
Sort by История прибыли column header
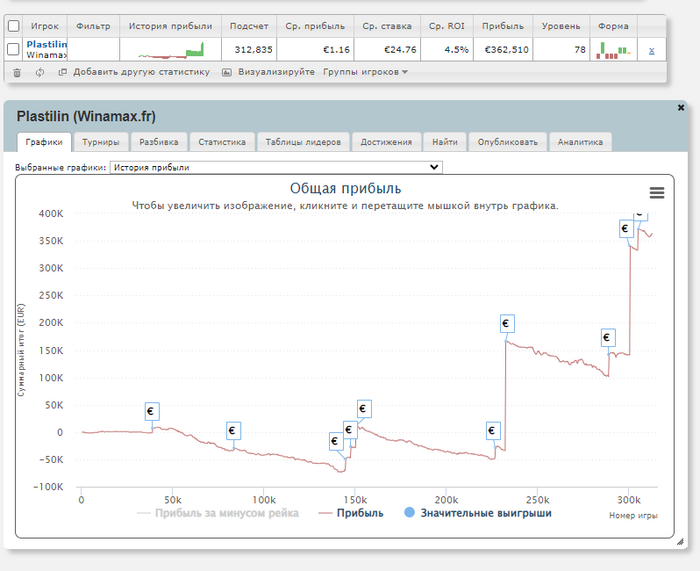(x=171, y=26)
